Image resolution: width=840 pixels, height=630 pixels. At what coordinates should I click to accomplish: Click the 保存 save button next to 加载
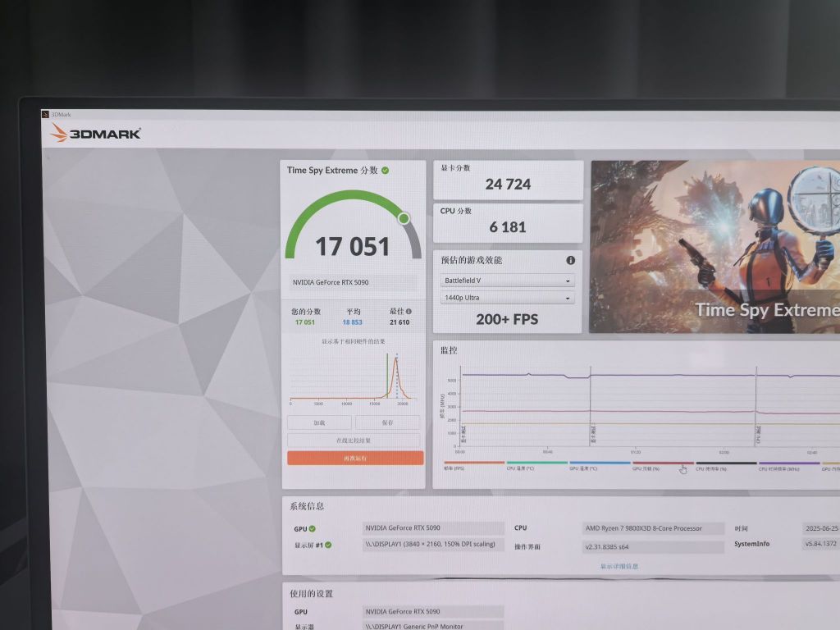coord(387,422)
